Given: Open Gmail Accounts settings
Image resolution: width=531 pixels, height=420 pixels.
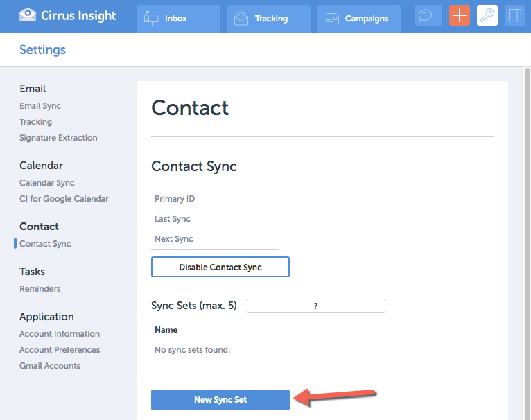Looking at the screenshot, I should pyautogui.click(x=50, y=366).
